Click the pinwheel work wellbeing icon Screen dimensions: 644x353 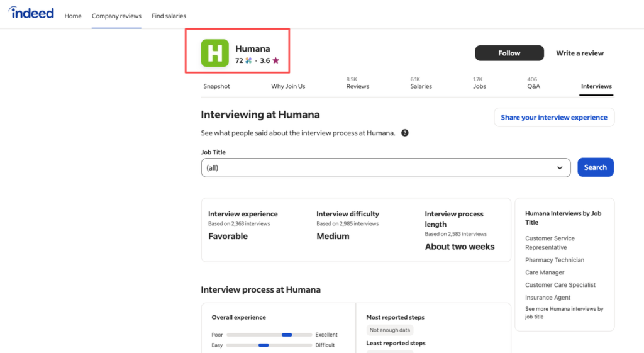pyautogui.click(x=248, y=60)
